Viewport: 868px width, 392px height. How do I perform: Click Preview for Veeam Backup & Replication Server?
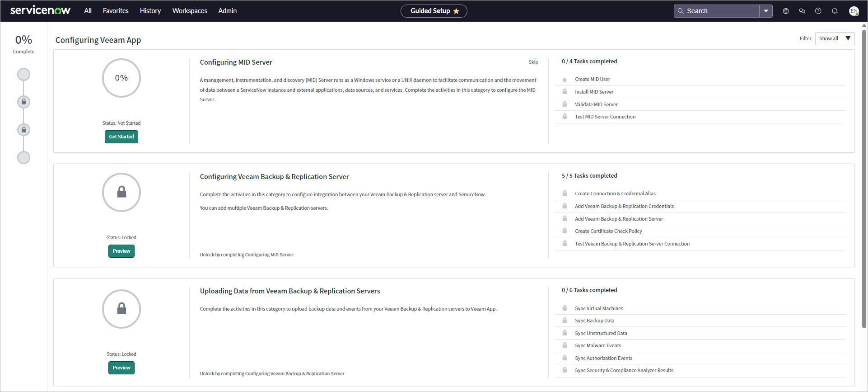click(121, 251)
